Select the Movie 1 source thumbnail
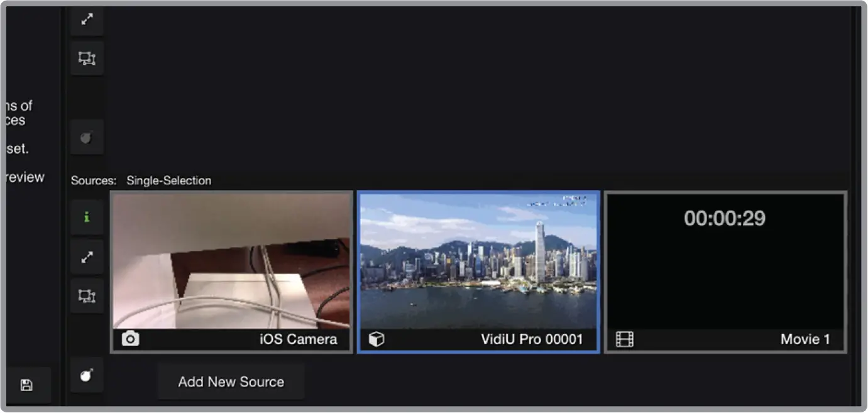 coord(725,272)
